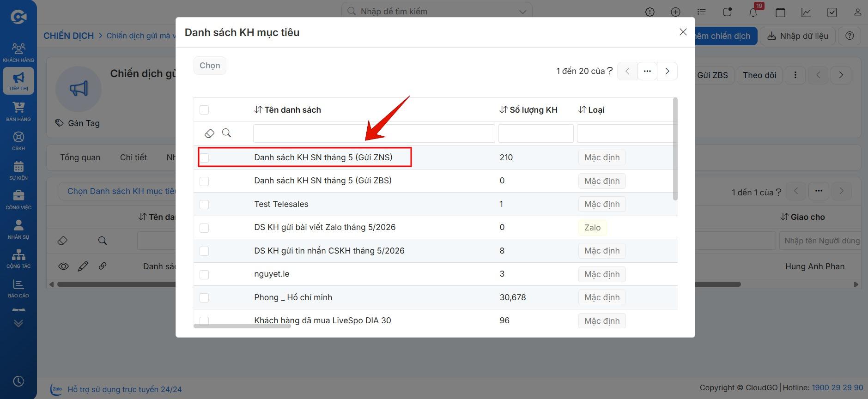Check the nguyet.le row
Screen dimensions: 868x399
pyautogui.click(x=204, y=274)
